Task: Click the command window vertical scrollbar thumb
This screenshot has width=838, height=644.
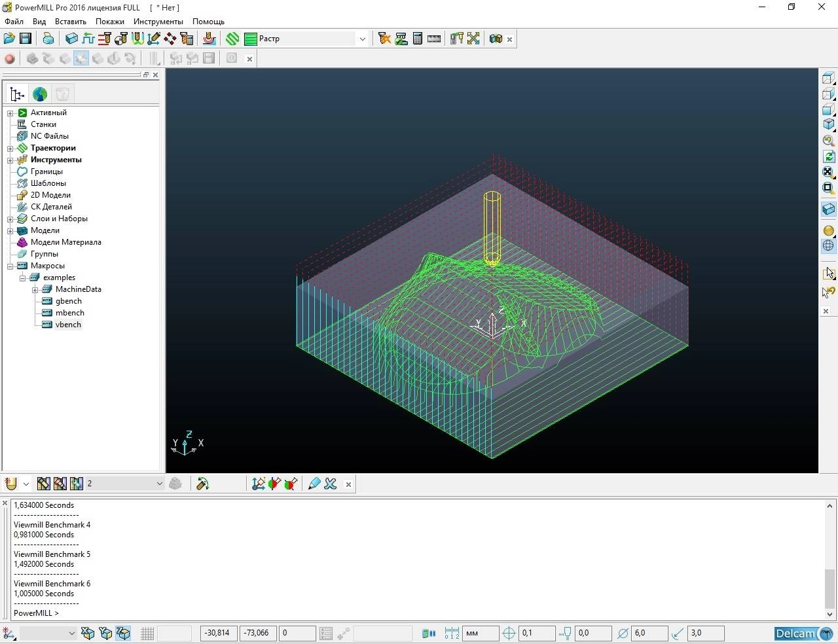Action: 829,589
